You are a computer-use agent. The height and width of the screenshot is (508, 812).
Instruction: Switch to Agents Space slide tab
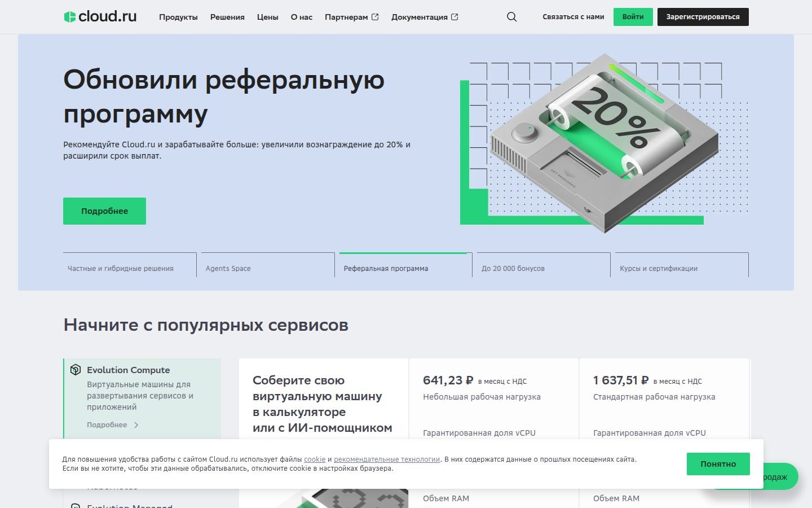pos(268,265)
